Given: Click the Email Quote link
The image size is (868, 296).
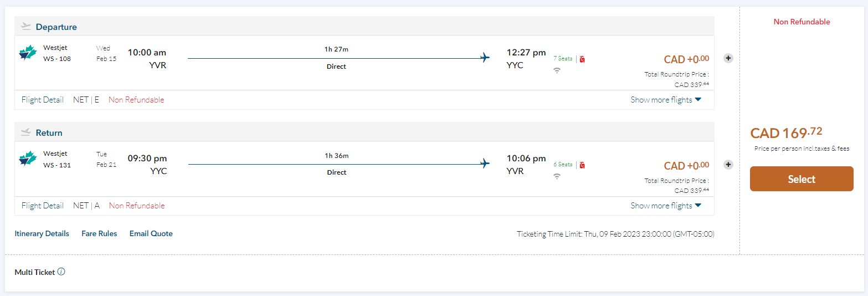Looking at the screenshot, I should tap(151, 233).
